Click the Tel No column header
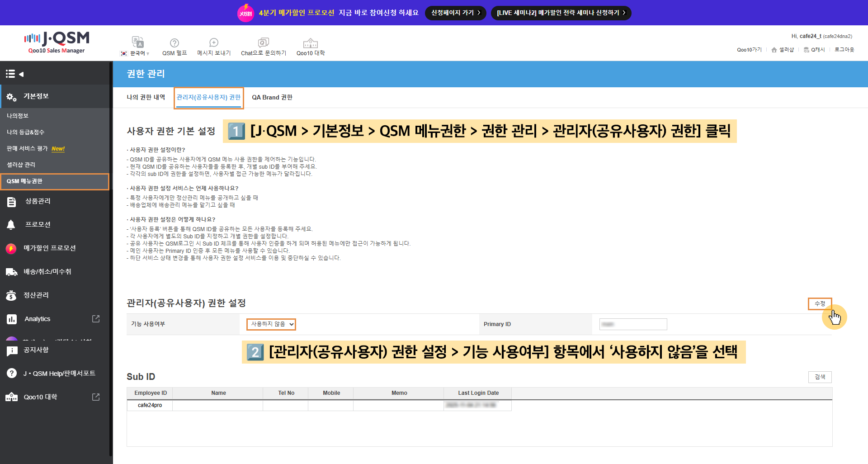Viewport: 868px width, 464px height. (286, 393)
